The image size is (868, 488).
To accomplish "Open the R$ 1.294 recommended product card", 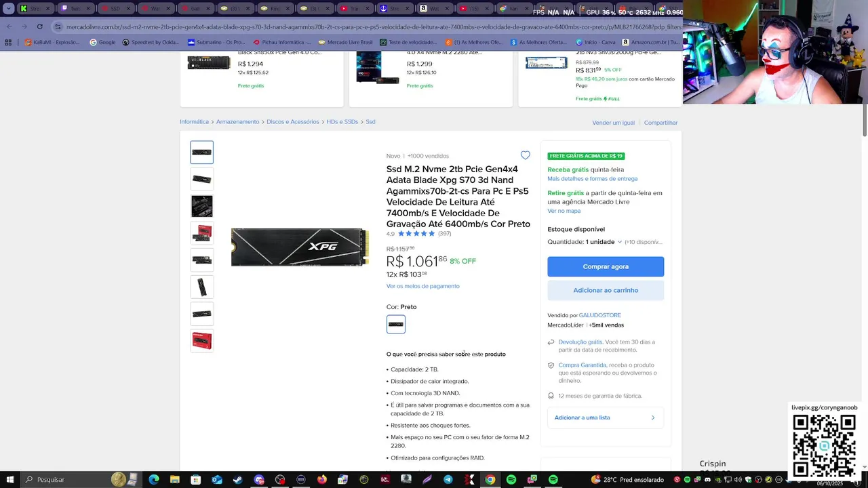I will coord(261,78).
